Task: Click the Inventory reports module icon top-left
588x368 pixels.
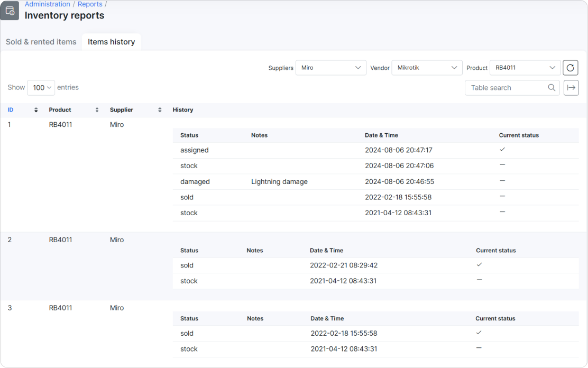Action: pyautogui.click(x=10, y=11)
